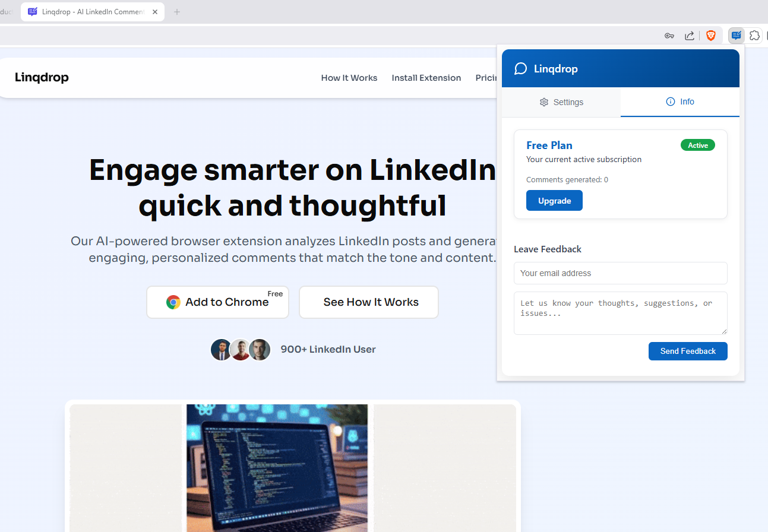768x532 pixels.
Task: Click the first user avatar photo
Action: pos(222,350)
